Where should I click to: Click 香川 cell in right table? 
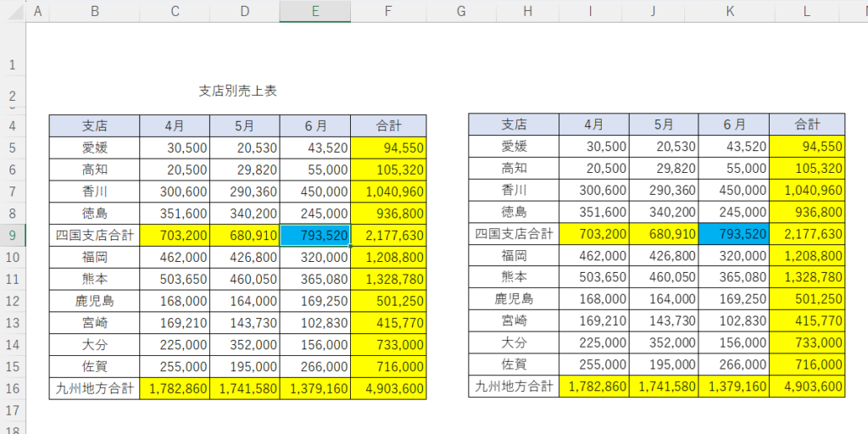click(514, 190)
